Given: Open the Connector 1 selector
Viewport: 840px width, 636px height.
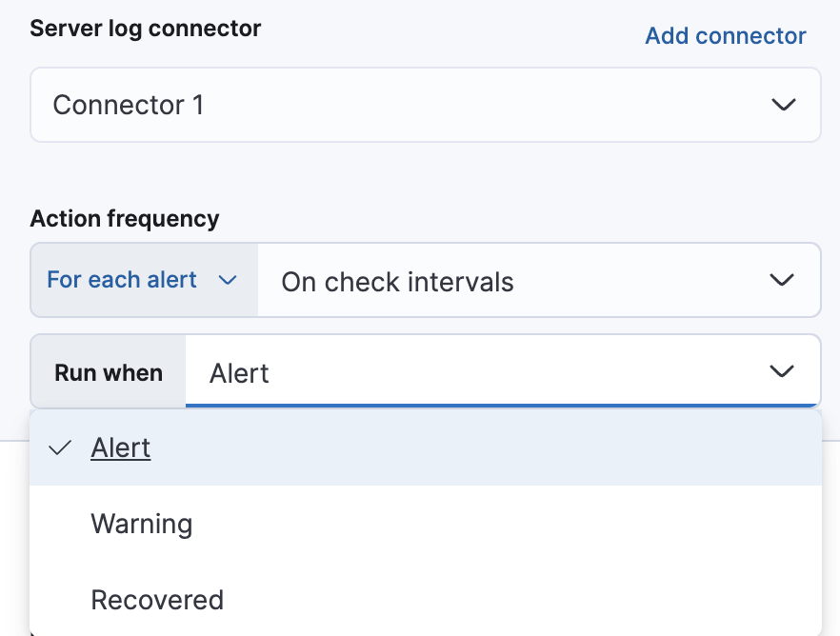Looking at the screenshot, I should [x=425, y=105].
